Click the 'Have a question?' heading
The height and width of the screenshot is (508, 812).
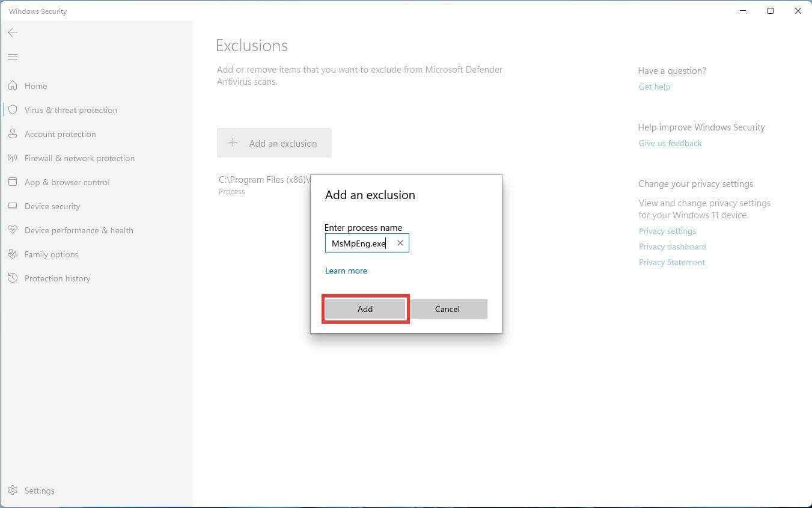(x=672, y=71)
